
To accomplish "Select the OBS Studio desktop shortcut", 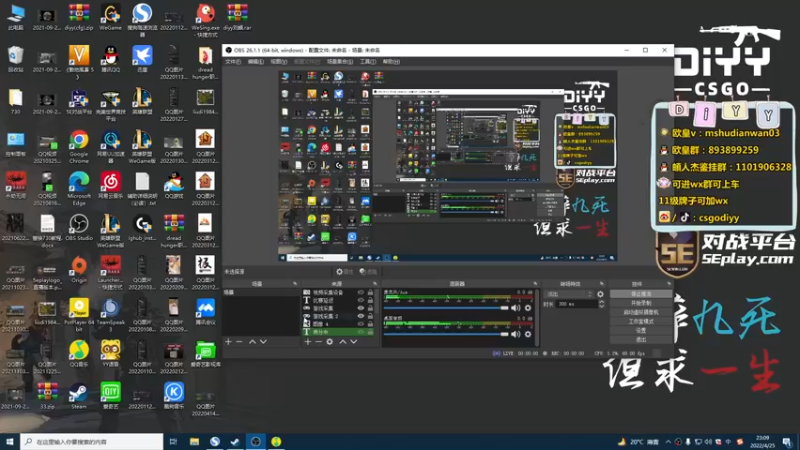I will [79, 228].
